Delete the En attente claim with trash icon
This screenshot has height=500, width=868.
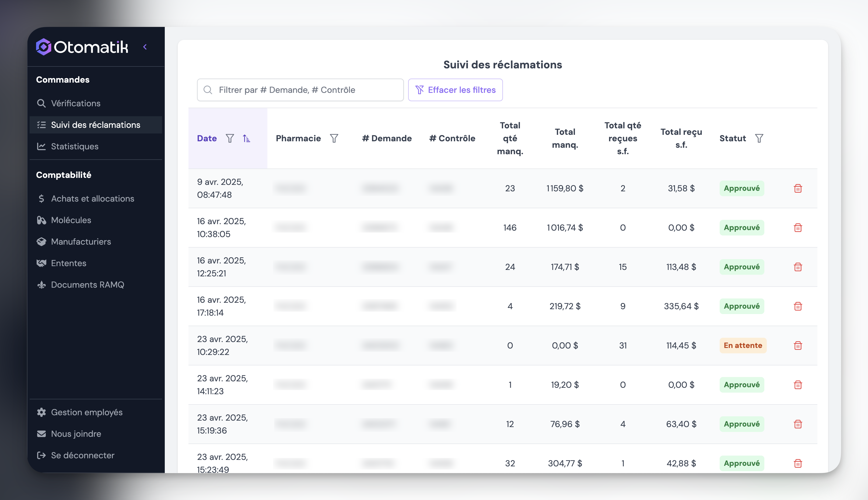coord(797,346)
